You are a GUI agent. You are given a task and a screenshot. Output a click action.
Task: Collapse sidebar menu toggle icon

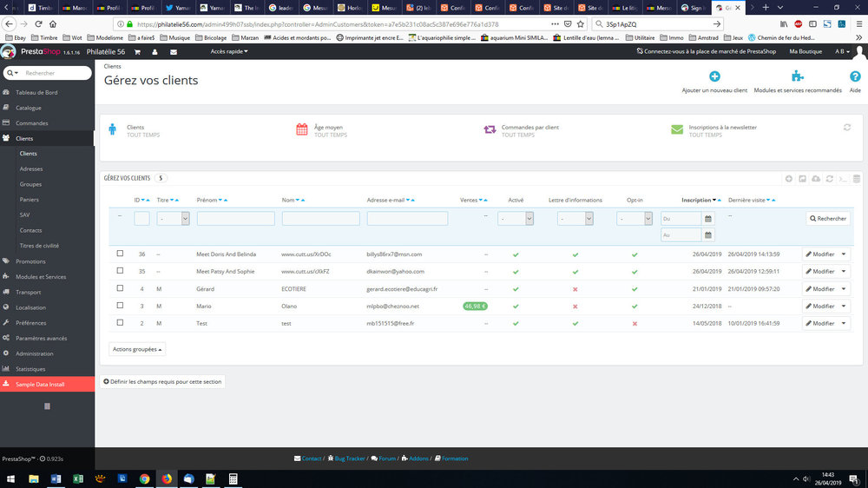(47, 406)
